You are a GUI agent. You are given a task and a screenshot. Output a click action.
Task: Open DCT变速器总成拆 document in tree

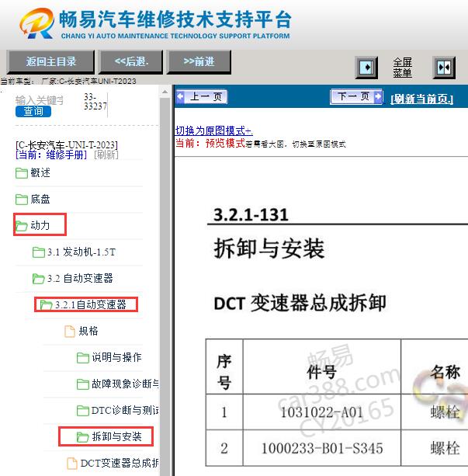coord(120,463)
